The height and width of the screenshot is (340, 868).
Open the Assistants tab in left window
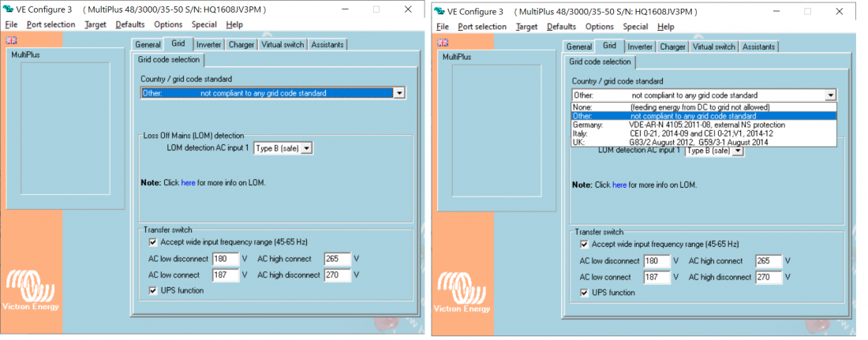click(x=327, y=45)
